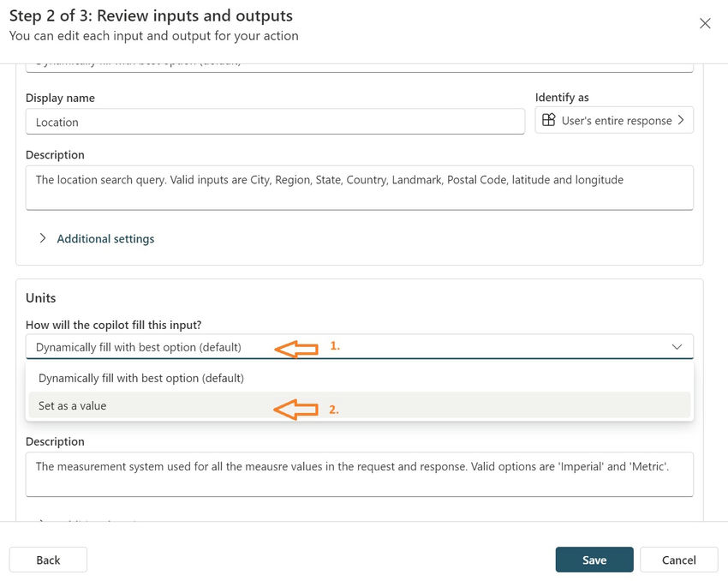Click the chevron arrow in the Units dropdown
The image size is (728, 581).
tap(677, 347)
